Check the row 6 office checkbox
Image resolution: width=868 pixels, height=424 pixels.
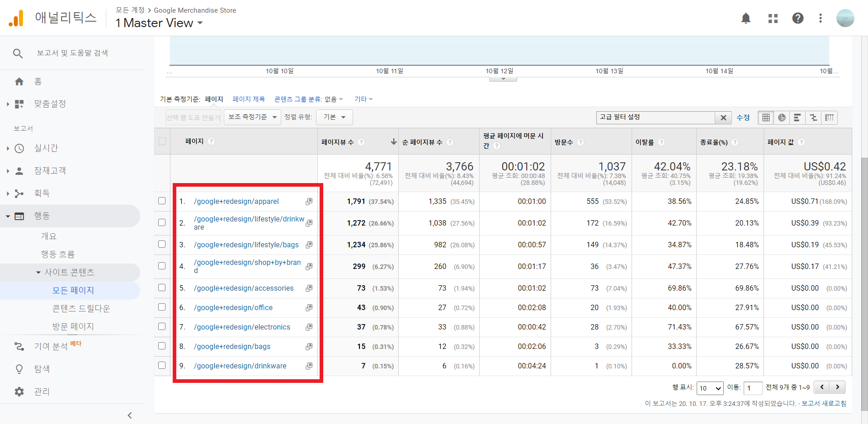point(162,307)
